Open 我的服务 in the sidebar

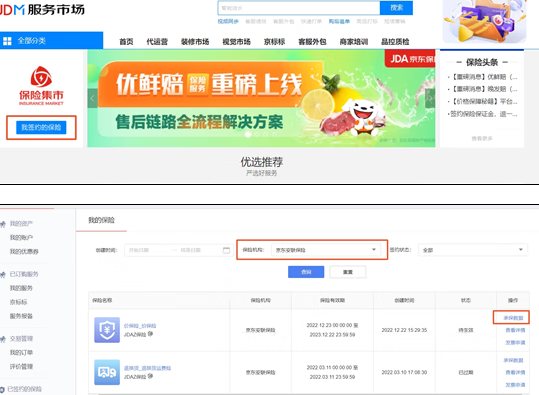[21, 288]
